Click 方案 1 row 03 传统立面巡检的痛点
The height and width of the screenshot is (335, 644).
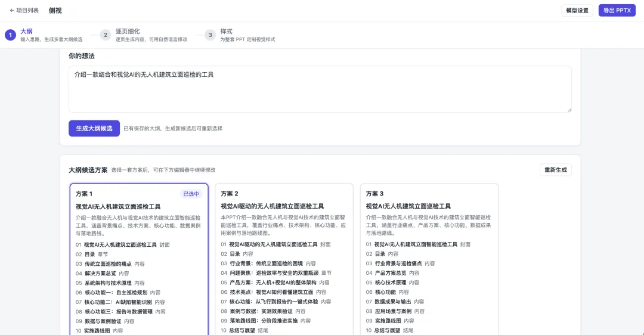(x=110, y=263)
